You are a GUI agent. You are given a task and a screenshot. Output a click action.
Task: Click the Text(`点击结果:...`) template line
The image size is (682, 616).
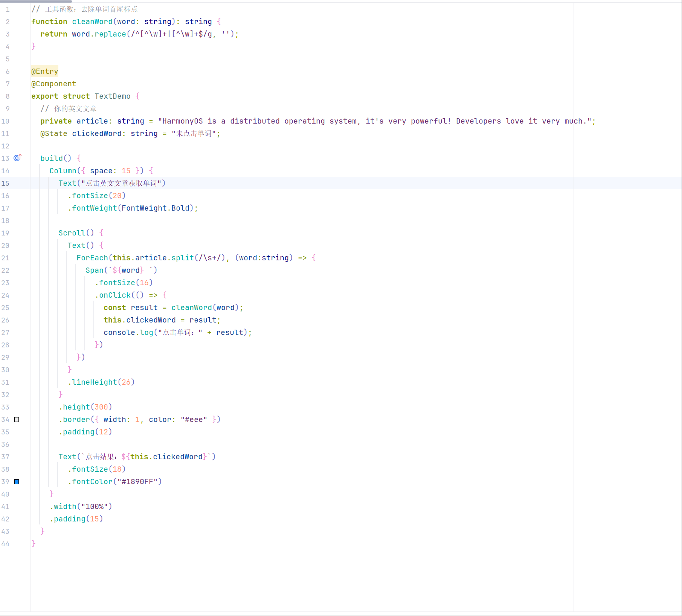coord(137,457)
